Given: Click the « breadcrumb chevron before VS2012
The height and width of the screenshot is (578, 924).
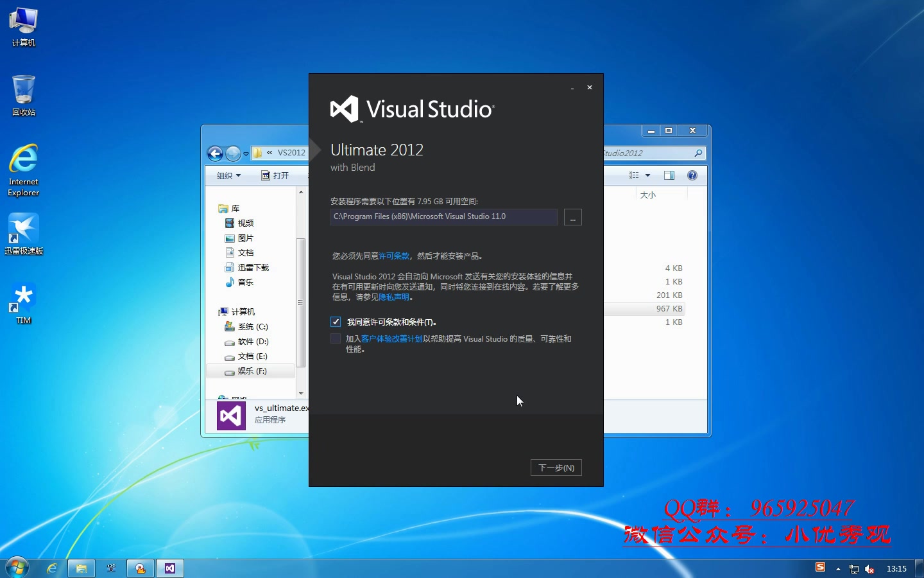Looking at the screenshot, I should [269, 153].
